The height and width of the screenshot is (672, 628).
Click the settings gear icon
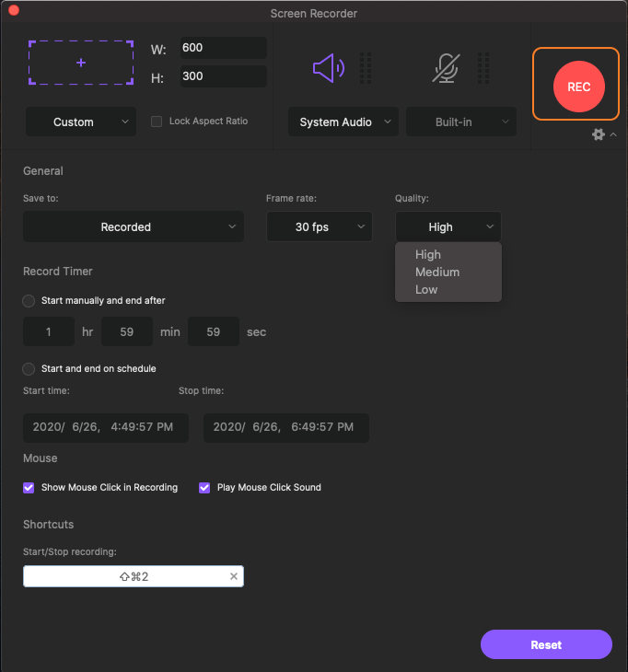(x=599, y=134)
